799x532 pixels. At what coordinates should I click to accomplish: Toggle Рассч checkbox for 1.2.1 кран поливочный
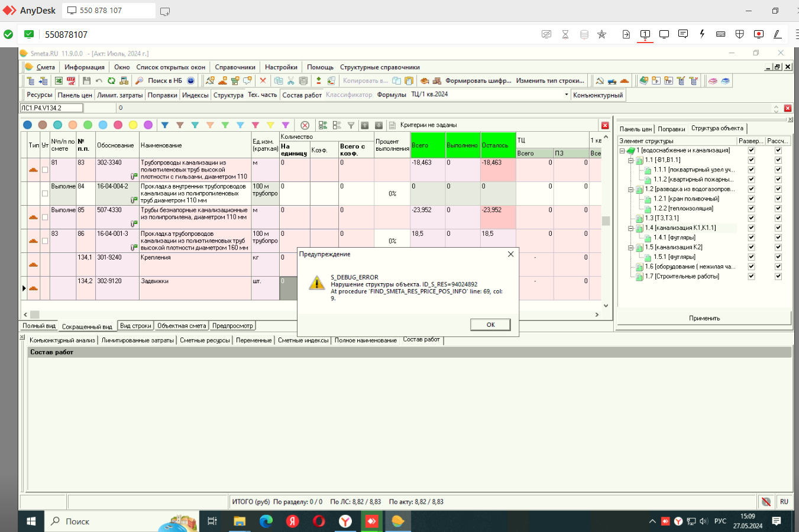(x=778, y=199)
